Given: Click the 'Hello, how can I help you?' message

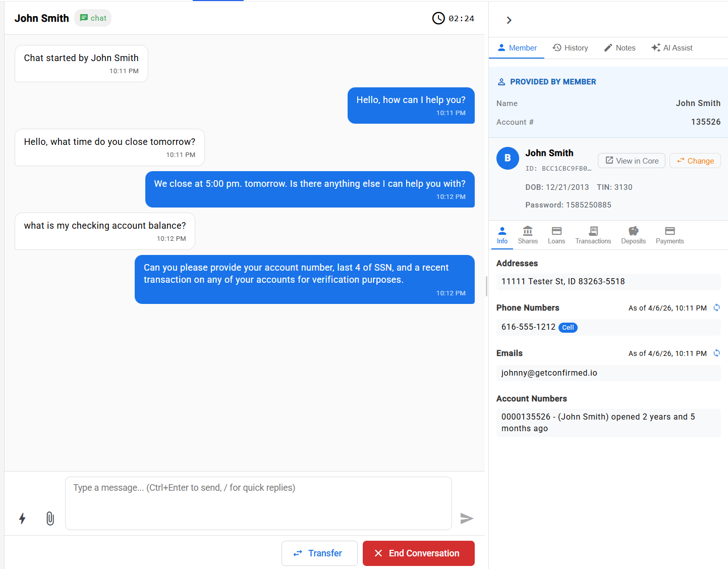Looking at the screenshot, I should (411, 106).
